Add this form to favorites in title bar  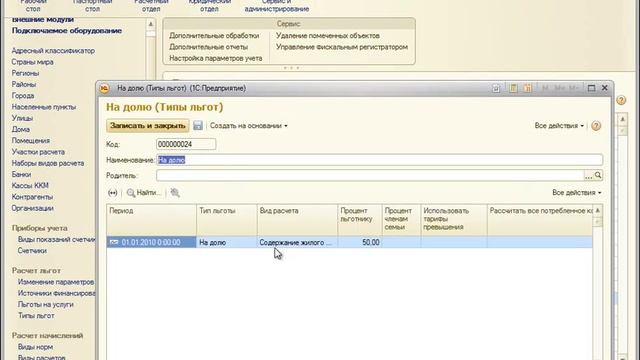pos(496,88)
